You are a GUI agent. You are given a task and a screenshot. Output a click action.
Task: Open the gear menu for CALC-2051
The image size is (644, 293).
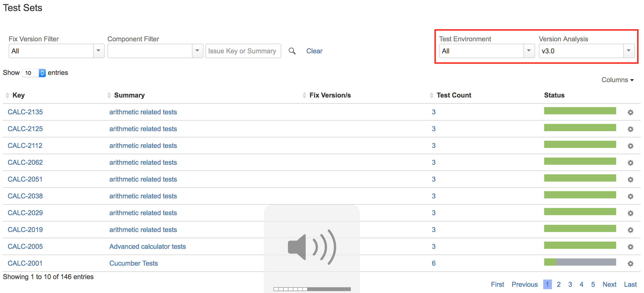630,179
